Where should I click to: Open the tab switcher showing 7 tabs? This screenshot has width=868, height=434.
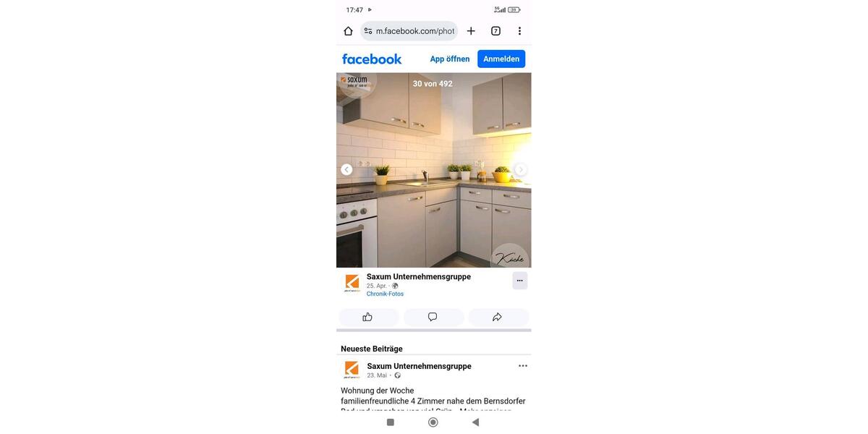pos(495,31)
